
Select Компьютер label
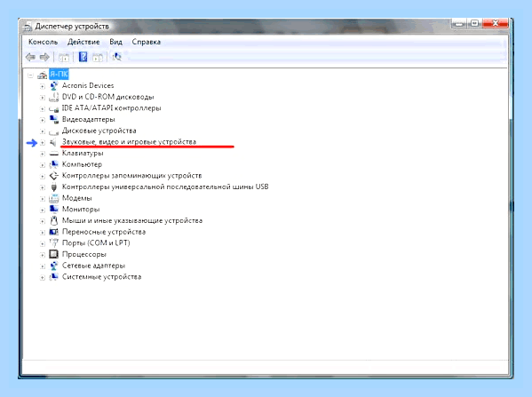[x=82, y=164]
